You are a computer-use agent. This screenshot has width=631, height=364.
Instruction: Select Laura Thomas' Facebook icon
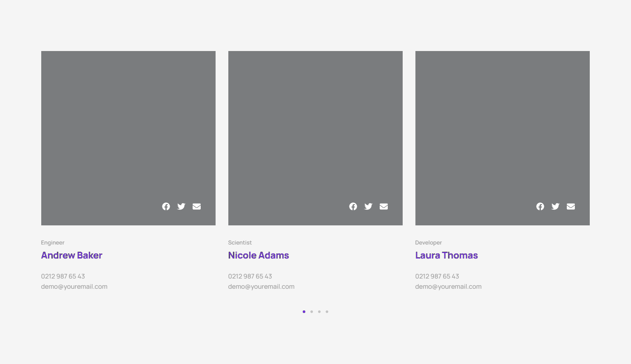click(540, 206)
